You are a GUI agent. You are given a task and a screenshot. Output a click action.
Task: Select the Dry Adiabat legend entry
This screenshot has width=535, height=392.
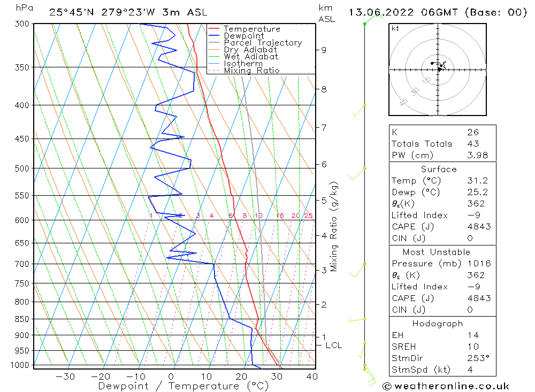(250, 50)
